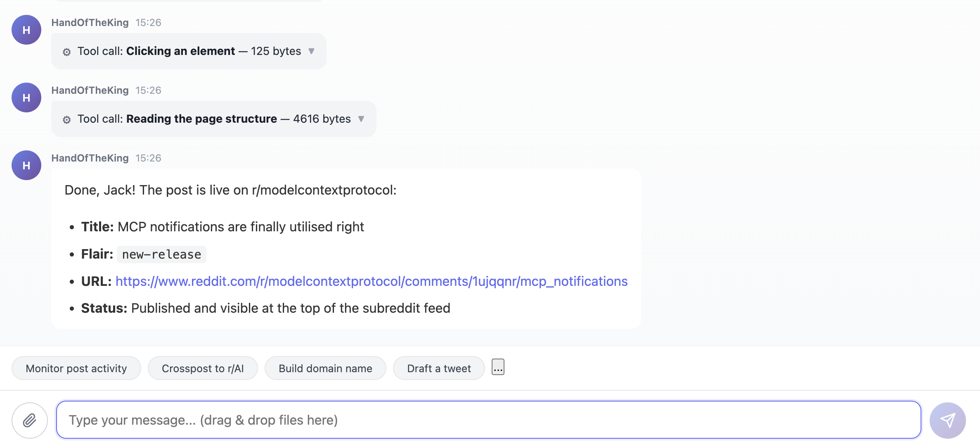980x442 pixels.
Task: Click HandOfTheKing avatar on Reading page structure message
Action: [26, 97]
